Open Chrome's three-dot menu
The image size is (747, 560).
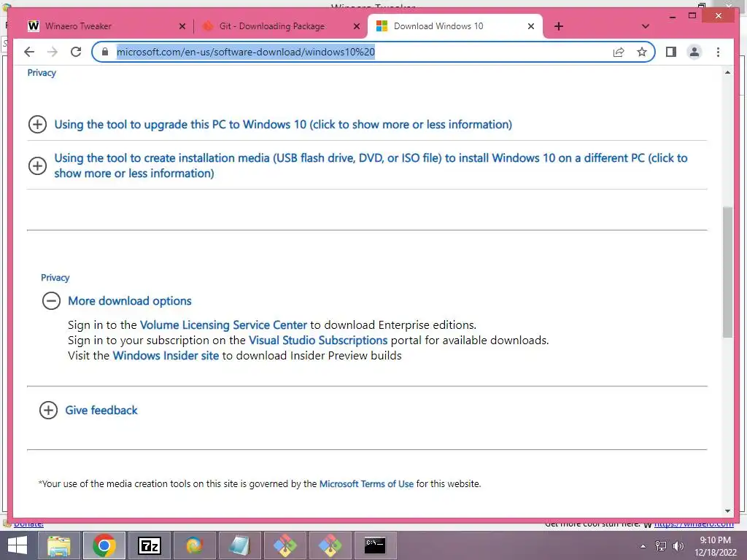(x=718, y=52)
